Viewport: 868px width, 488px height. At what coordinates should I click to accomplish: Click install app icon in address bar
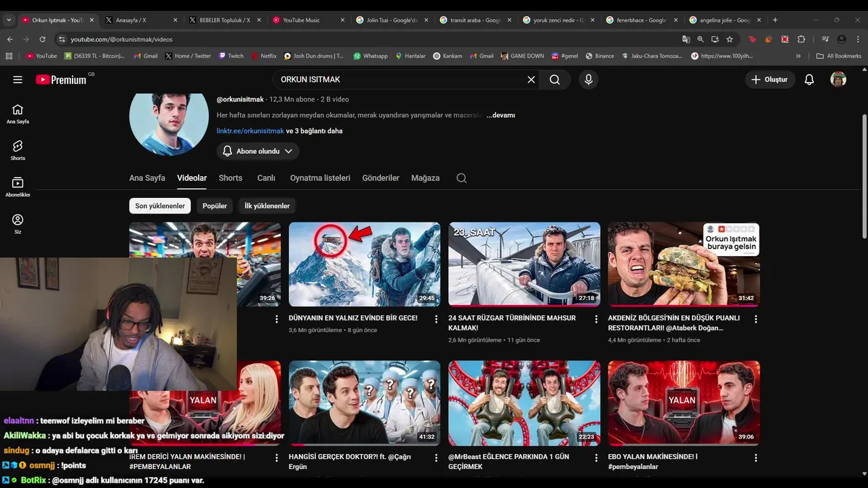coord(715,39)
